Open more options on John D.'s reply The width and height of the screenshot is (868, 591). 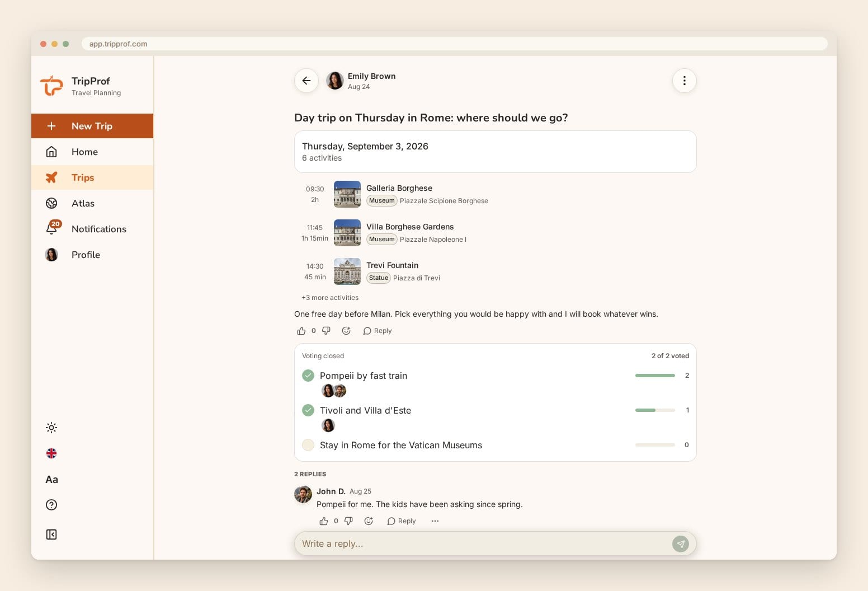coord(435,521)
